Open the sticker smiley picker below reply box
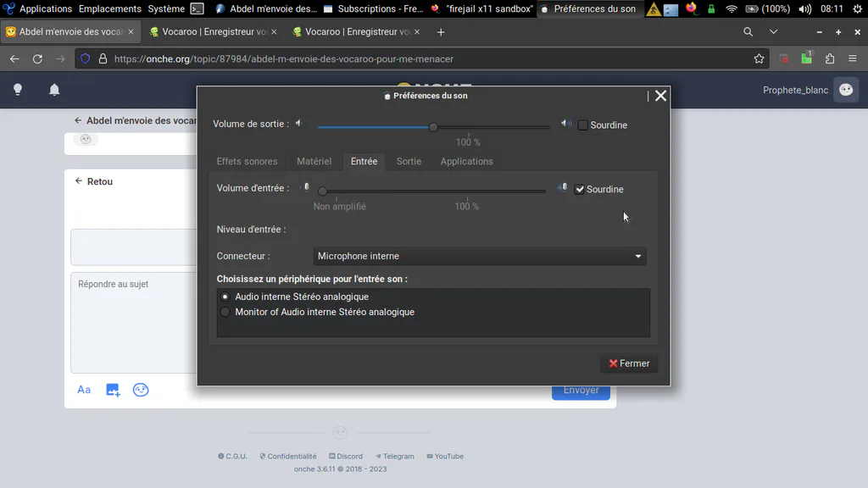868x488 pixels. [x=141, y=390]
